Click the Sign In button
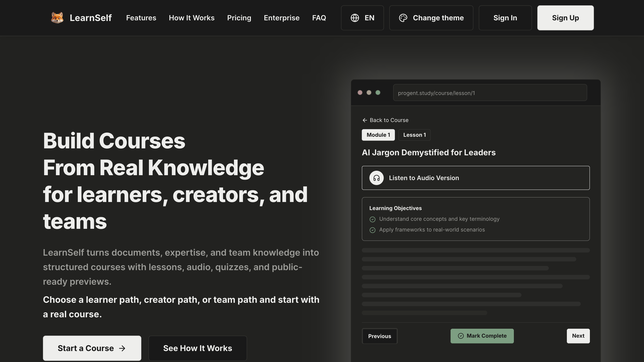Viewport: 644px width, 362px height. tap(505, 18)
